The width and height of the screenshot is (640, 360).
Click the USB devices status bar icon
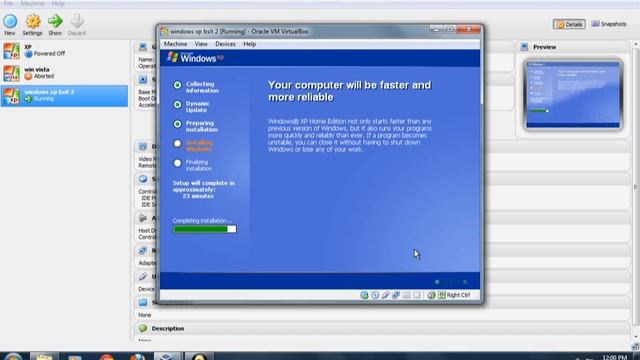(385, 295)
